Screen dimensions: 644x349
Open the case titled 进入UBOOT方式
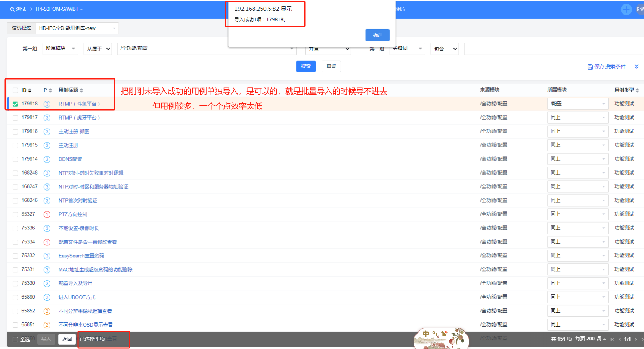77,297
